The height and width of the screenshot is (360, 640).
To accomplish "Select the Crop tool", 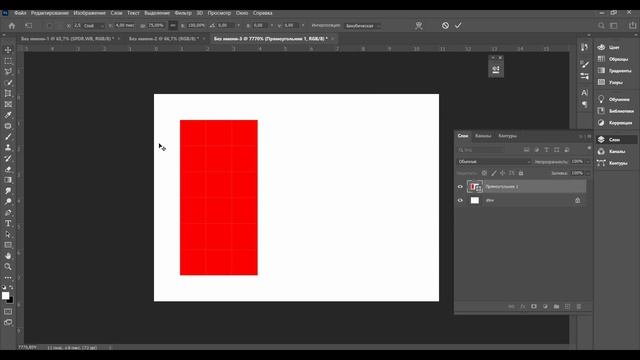I will (x=8, y=93).
